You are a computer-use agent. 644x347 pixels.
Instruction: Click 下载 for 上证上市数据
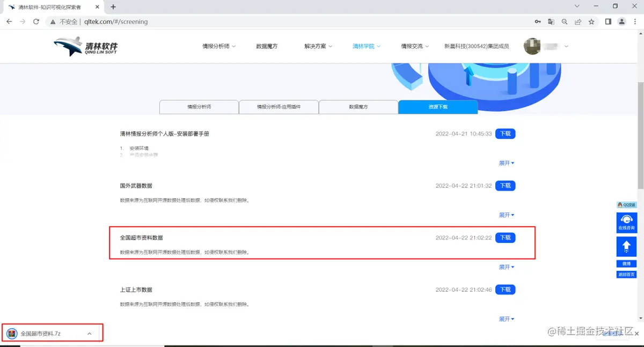pos(504,289)
